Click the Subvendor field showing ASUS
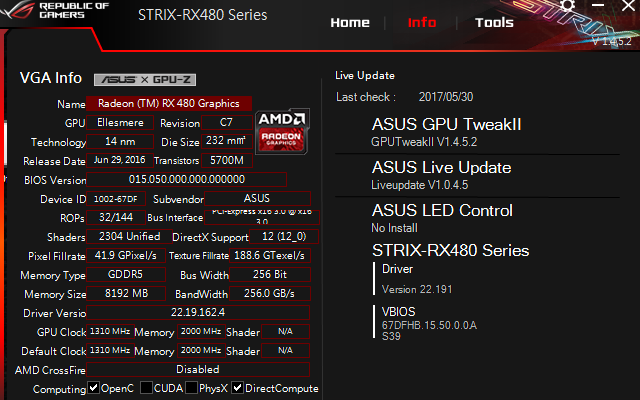This screenshot has width=640, height=400. [x=257, y=198]
